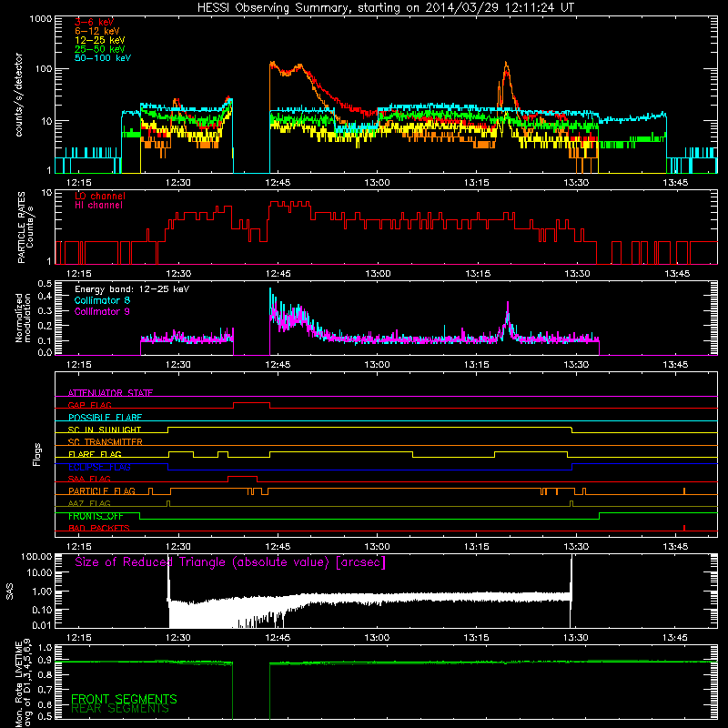The image size is (728, 728).
Task: Click the 100.00 value on SAS axis
Action: (x=36, y=556)
